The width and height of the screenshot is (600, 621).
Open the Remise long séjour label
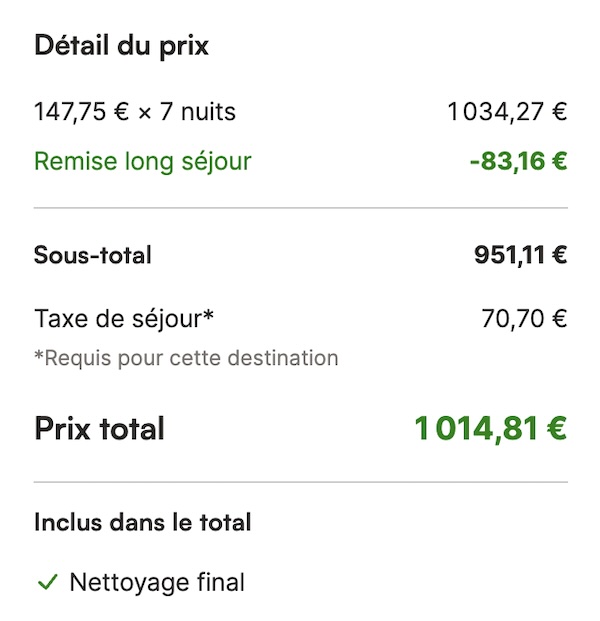coord(143,162)
